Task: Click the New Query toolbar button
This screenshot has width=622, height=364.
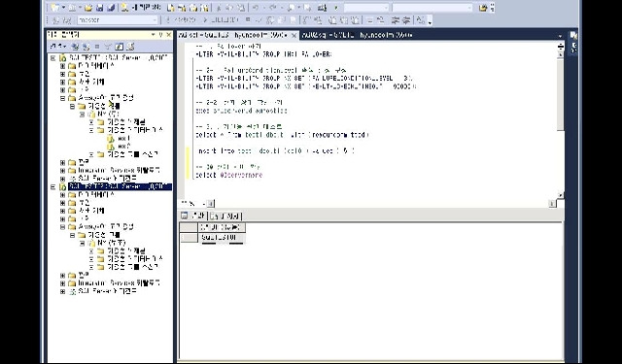Action: [141, 8]
